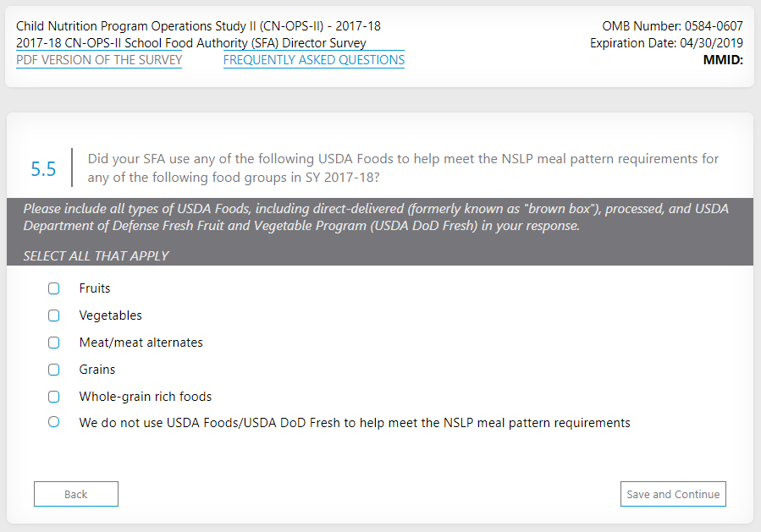This screenshot has width=761, height=532.
Task: Choose 'We do not use USDA Foods' option
Action: 54,422
